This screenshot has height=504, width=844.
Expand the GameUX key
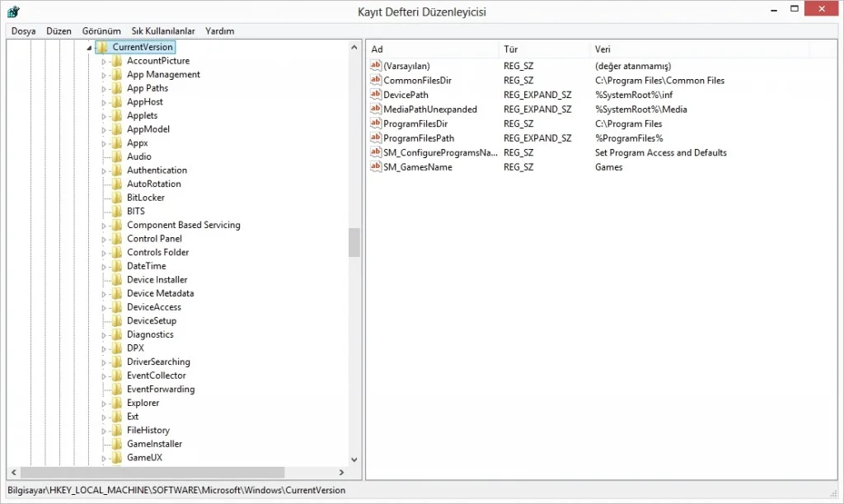(x=104, y=458)
